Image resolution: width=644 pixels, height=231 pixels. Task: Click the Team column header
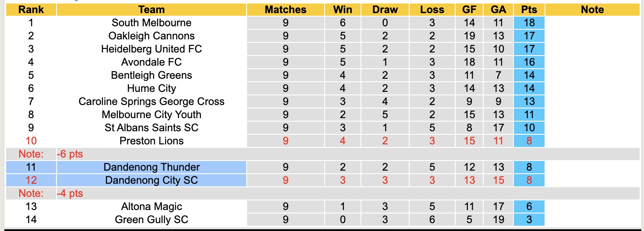[151, 10]
